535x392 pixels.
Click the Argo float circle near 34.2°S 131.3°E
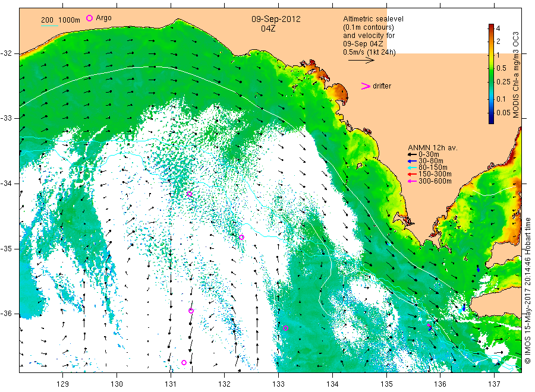190,194
